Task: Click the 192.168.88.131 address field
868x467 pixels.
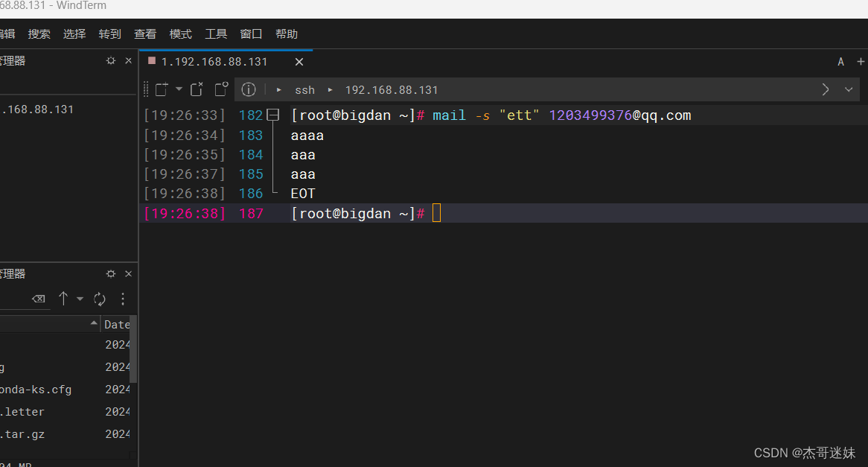Action: pyautogui.click(x=392, y=89)
